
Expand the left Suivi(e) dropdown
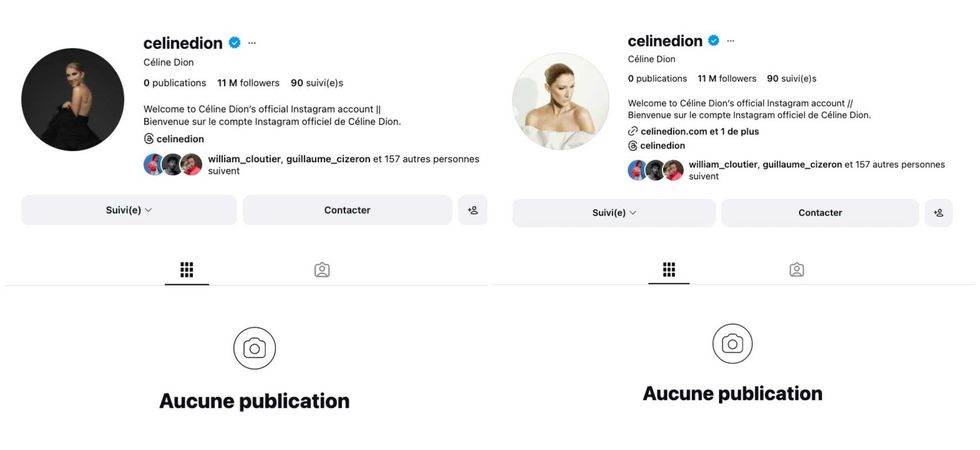[x=129, y=210]
